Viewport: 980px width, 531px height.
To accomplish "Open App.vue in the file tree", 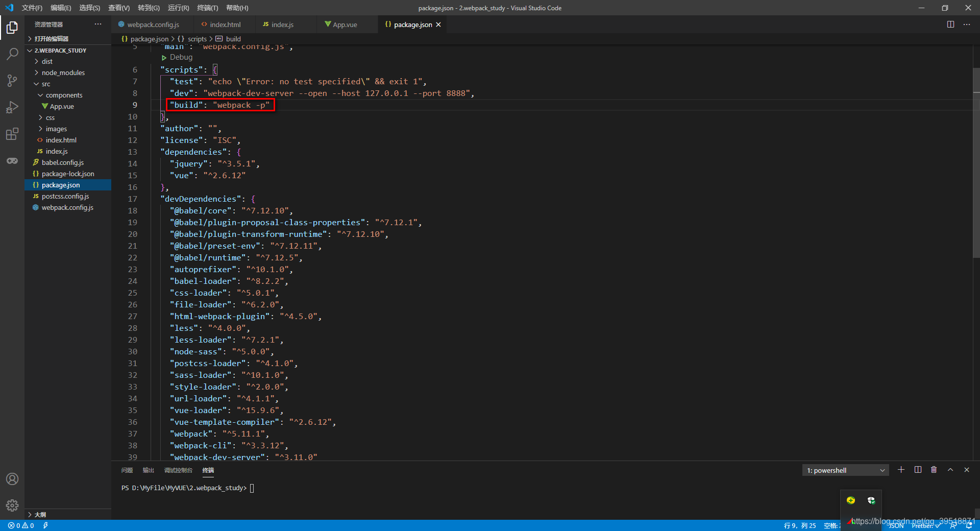I will coord(68,106).
